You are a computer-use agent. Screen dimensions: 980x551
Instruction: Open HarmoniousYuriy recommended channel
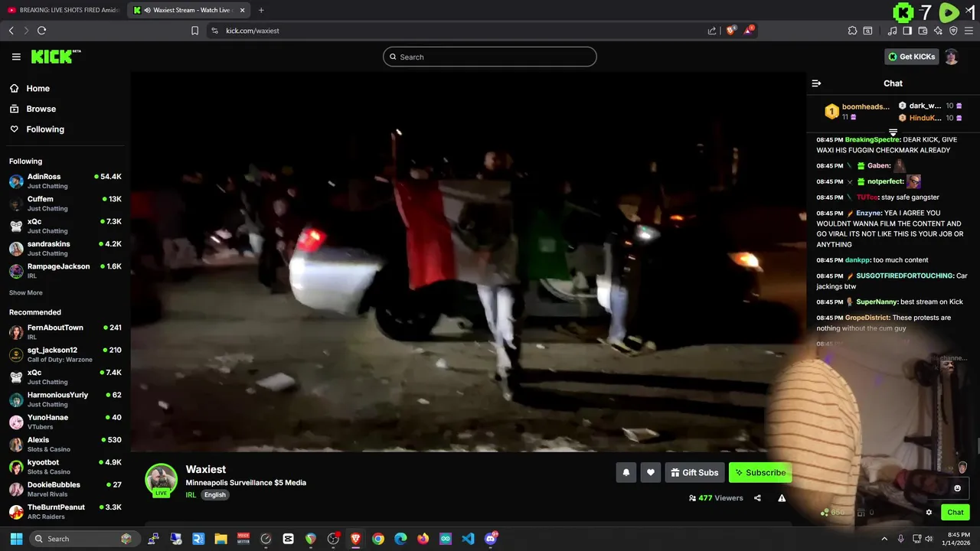(65, 399)
